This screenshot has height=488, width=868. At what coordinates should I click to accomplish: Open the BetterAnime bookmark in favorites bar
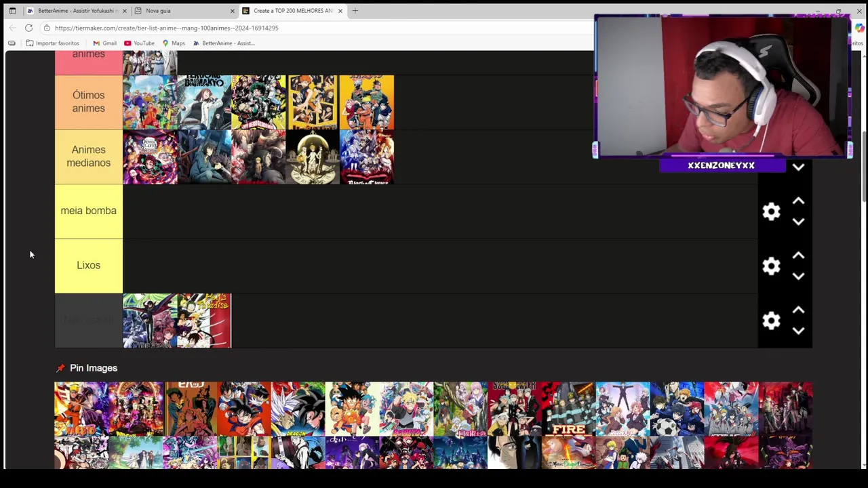point(224,43)
